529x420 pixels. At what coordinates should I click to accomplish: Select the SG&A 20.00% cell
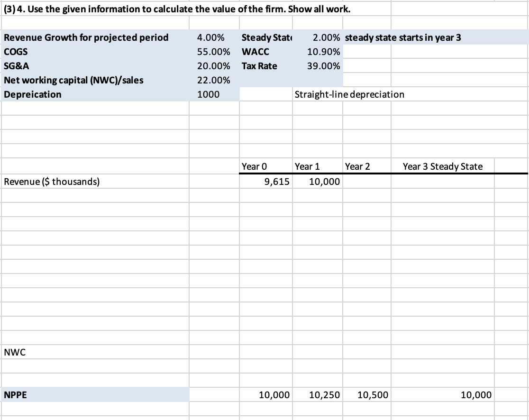point(214,66)
